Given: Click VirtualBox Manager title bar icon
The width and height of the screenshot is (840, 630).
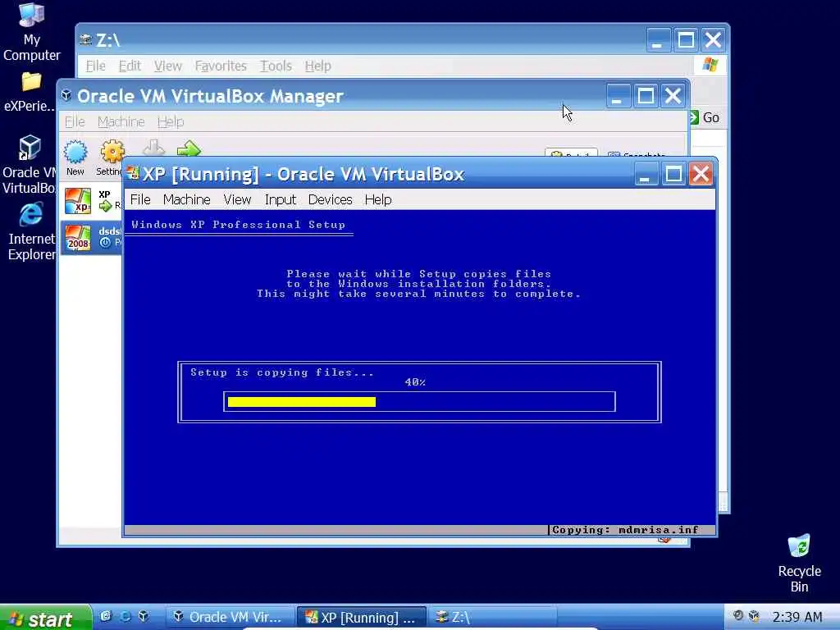Looking at the screenshot, I should [66, 95].
